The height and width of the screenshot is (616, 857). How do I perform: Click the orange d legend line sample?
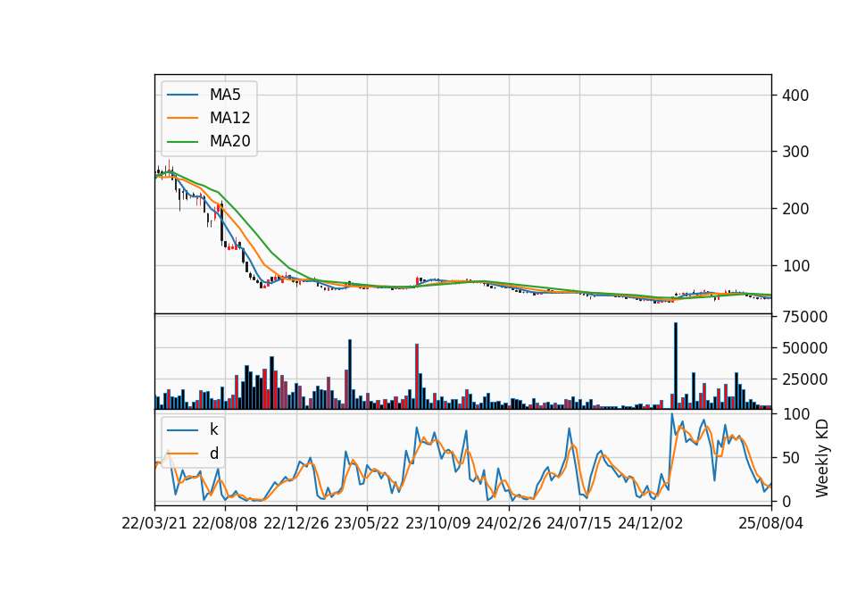tap(182, 454)
